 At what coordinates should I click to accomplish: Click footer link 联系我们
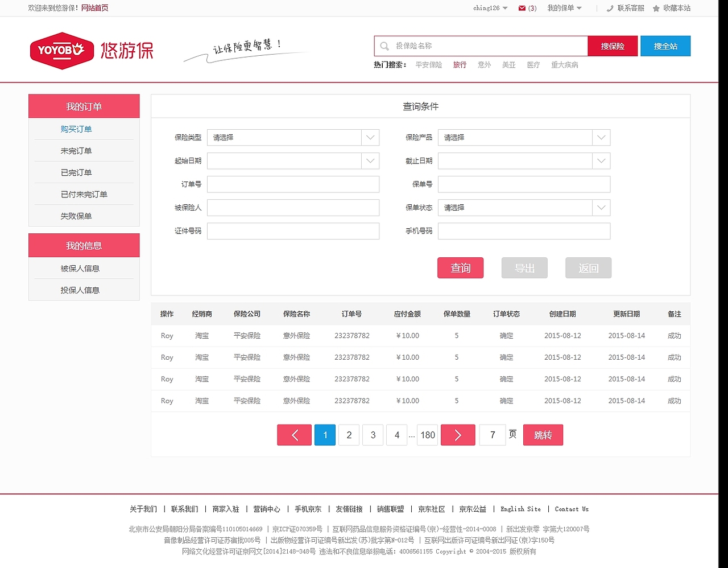[x=185, y=509]
